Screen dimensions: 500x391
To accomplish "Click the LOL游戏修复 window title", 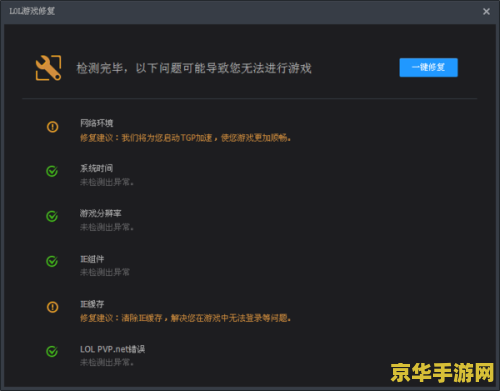I will pos(32,11).
